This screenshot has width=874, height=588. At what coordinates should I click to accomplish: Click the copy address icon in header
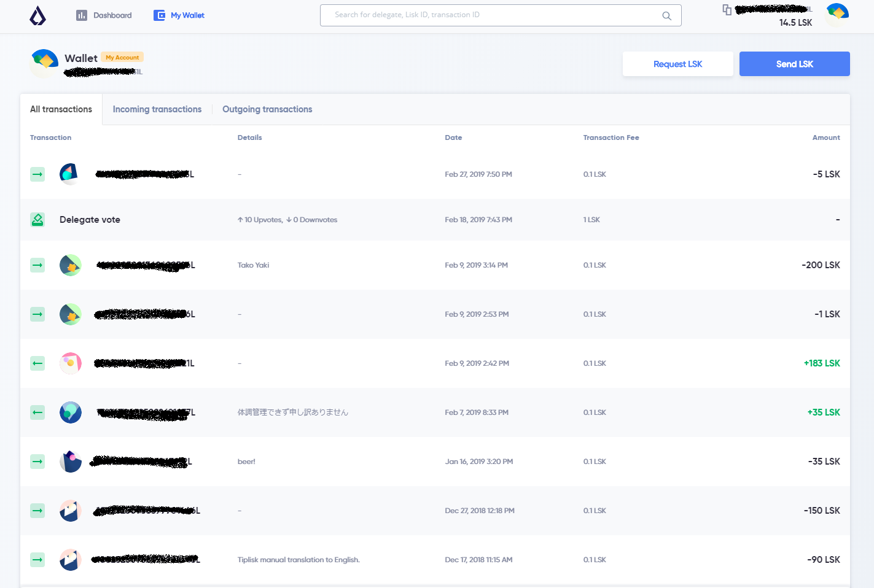pyautogui.click(x=727, y=10)
